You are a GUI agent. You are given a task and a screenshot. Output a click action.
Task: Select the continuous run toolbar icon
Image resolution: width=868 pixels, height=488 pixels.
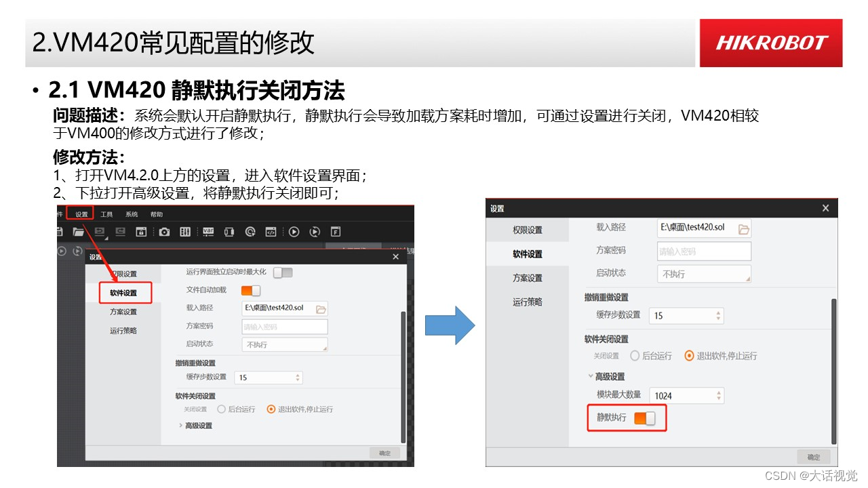pos(313,231)
